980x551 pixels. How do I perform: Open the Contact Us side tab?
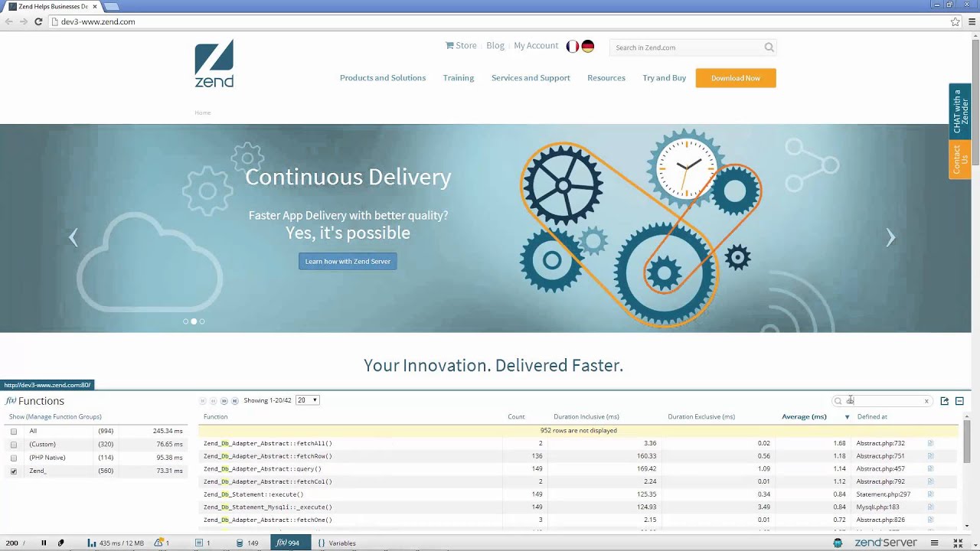point(960,160)
